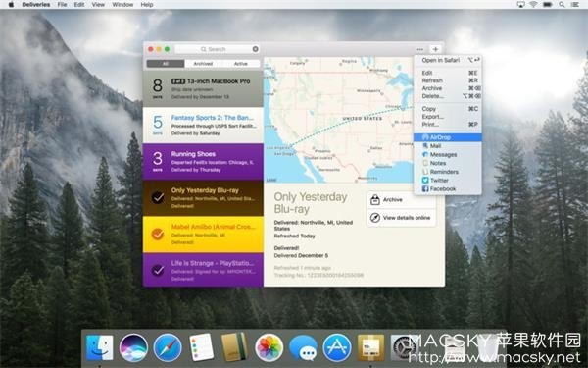The image size is (588, 368).
Task: Choose Export… in the action menu
Action: click(x=448, y=117)
